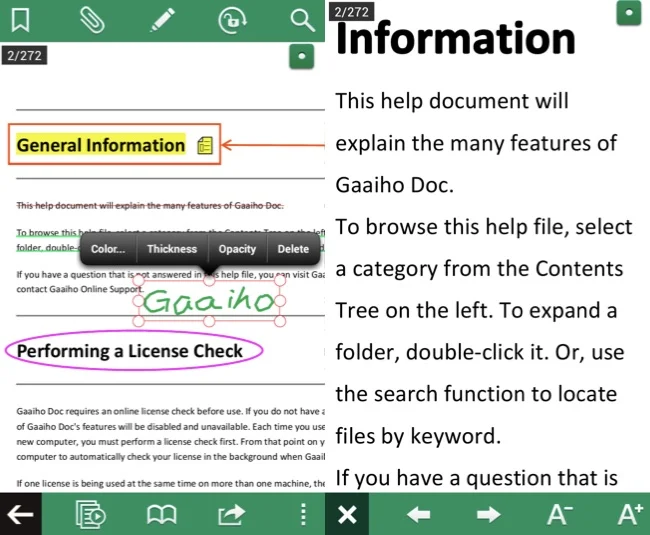This screenshot has height=535, width=650.
Task: Tap the 2/272 page indicator on right
Action: (352, 11)
